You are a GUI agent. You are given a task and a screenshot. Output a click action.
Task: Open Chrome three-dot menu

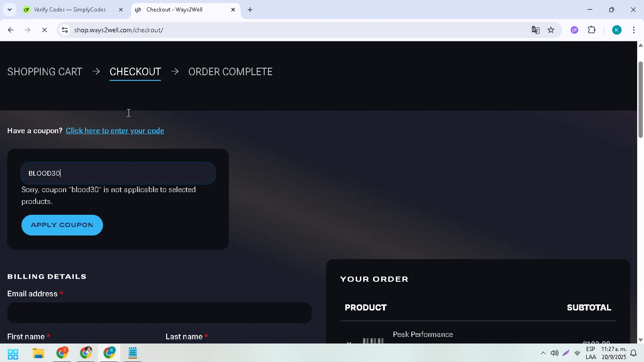tap(634, 30)
